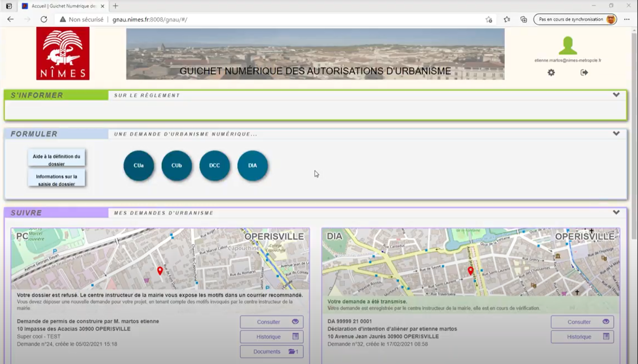
Task: Consulter the PC permis de construire dossier
Action: pyautogui.click(x=271, y=322)
